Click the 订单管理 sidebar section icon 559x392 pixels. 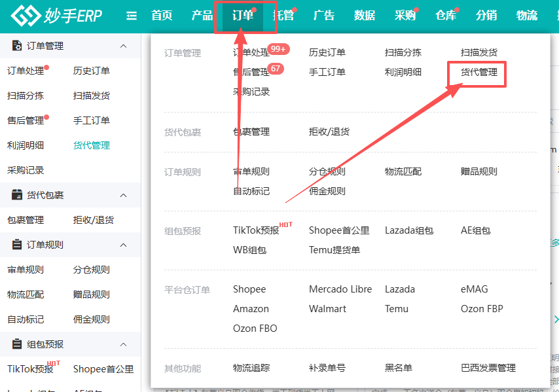[17, 46]
